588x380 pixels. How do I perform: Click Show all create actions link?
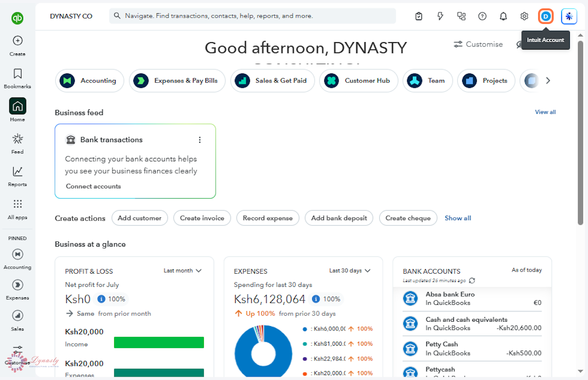click(458, 218)
